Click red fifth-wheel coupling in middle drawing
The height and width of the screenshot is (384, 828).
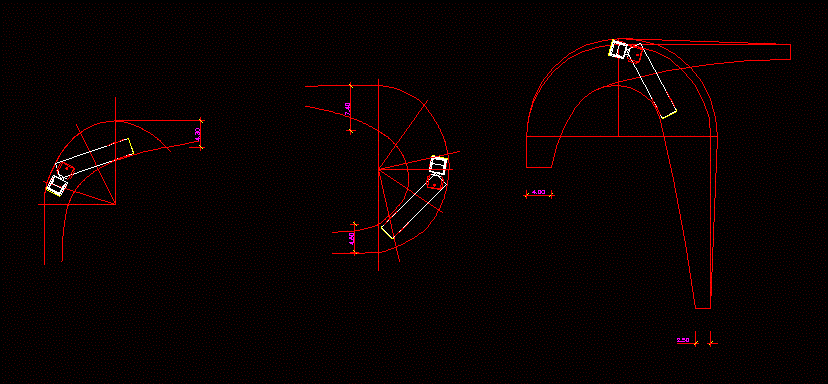pyautogui.click(x=435, y=183)
